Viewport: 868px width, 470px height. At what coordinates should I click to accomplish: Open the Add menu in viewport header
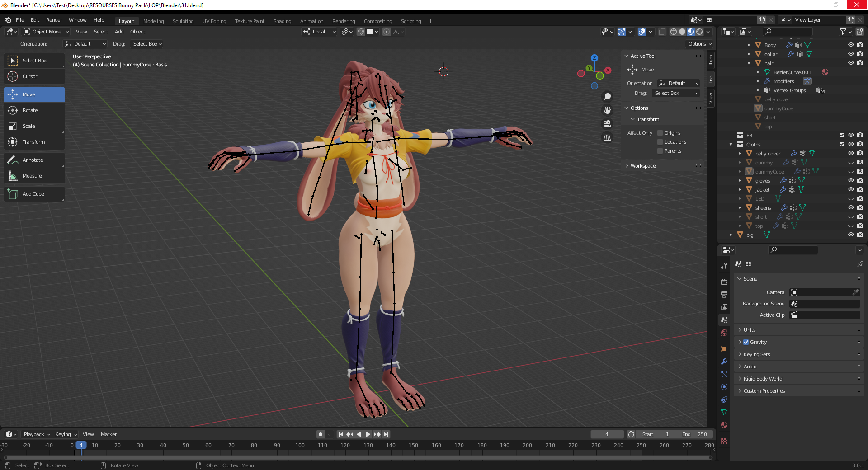119,32
